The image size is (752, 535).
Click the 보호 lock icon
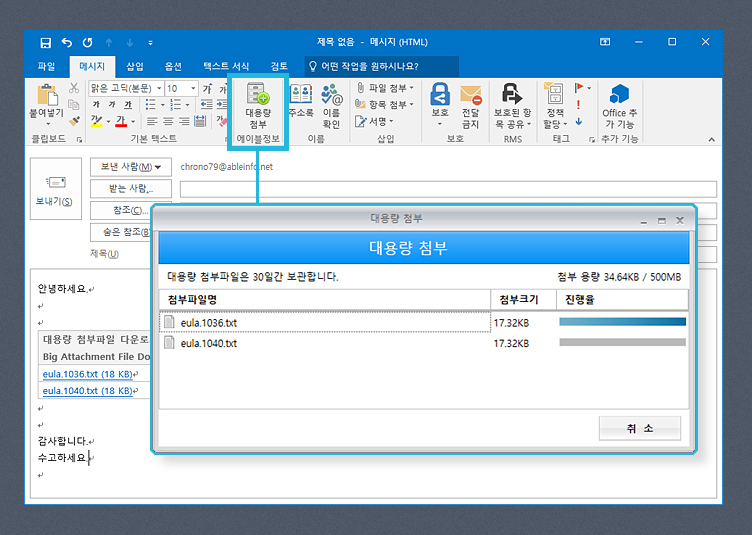click(440, 104)
